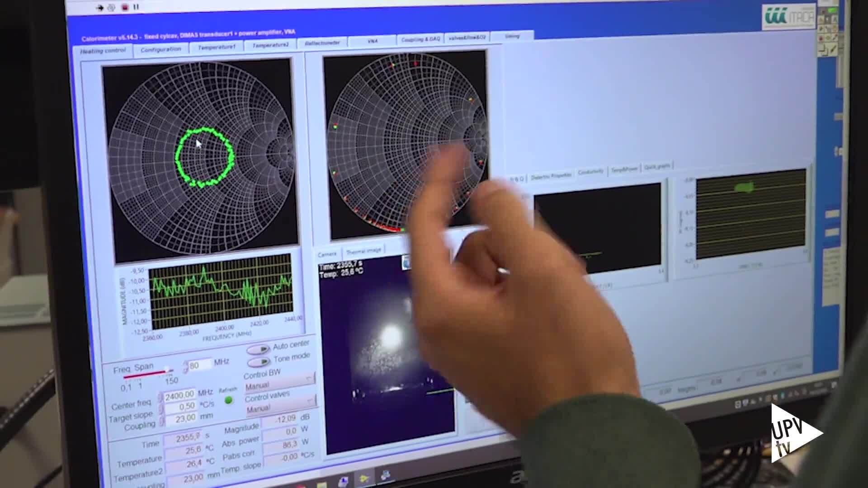Select the Camera tab
Image resolution: width=868 pixels, height=488 pixels.
point(327,254)
